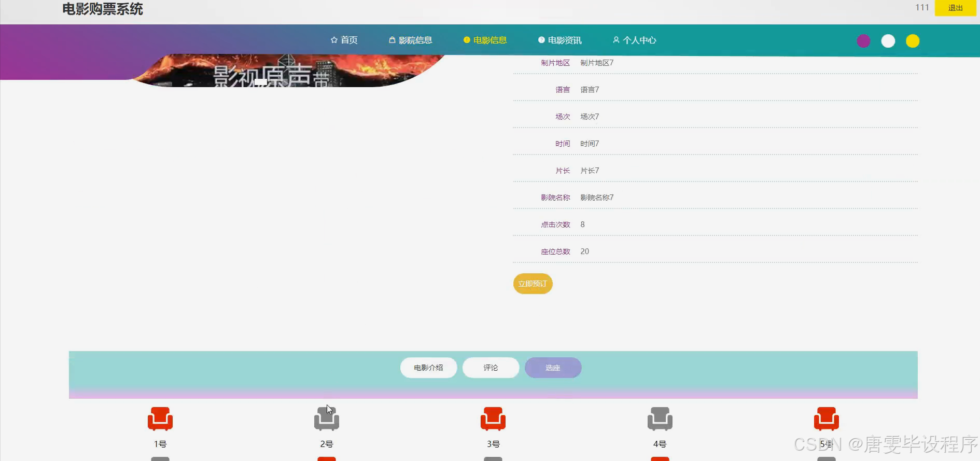Click the value 影院名称7
Viewport: 980px width, 461px height.
coord(597,198)
